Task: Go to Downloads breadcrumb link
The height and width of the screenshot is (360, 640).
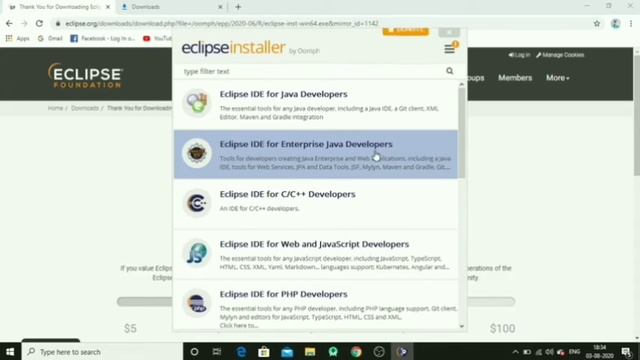Action: pos(85,108)
